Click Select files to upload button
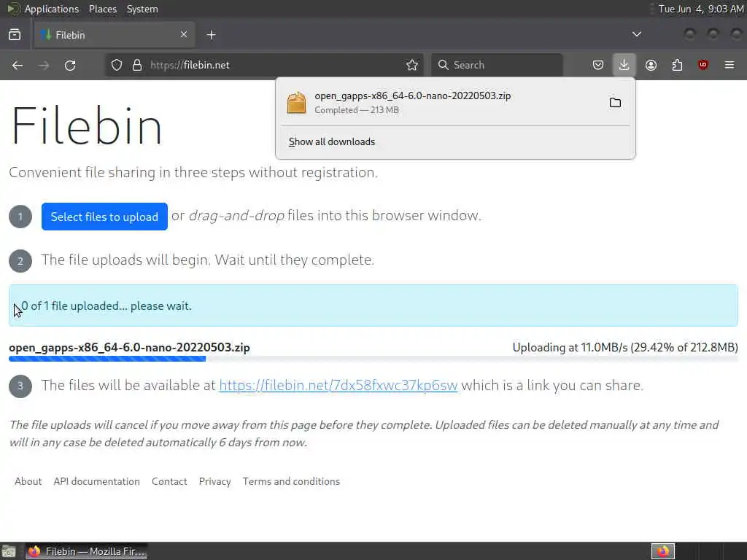747x560 pixels. tap(104, 217)
